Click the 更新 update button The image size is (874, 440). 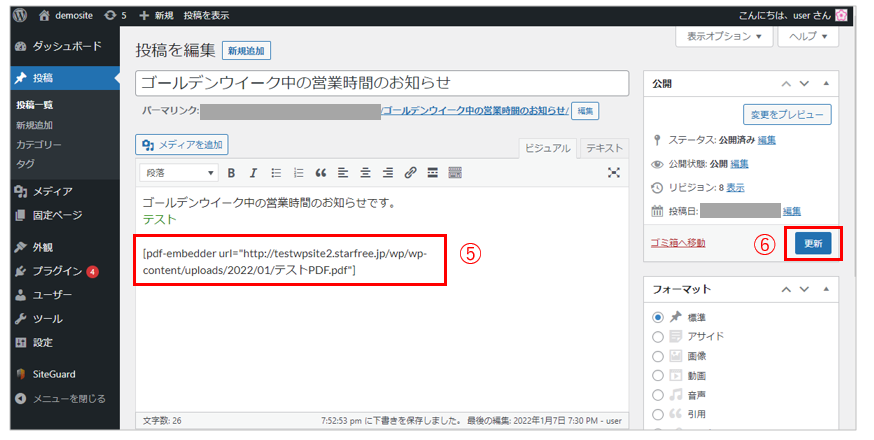(812, 243)
